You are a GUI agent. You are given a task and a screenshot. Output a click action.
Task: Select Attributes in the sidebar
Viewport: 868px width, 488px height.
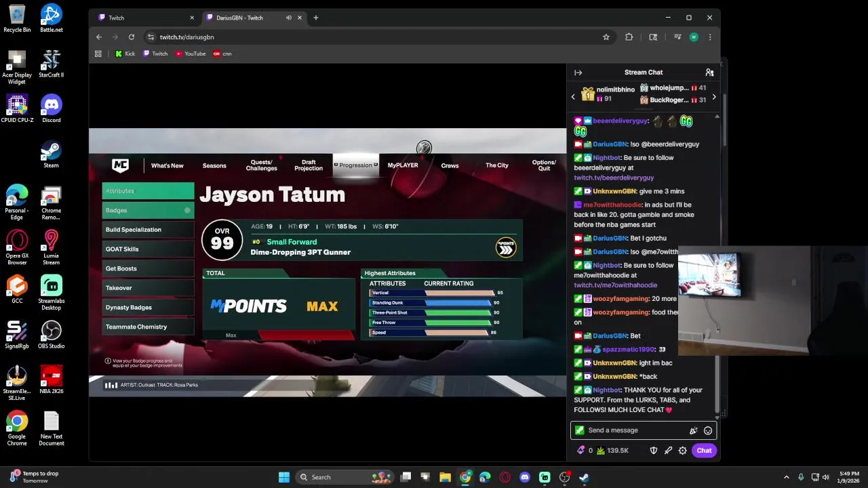coord(148,191)
